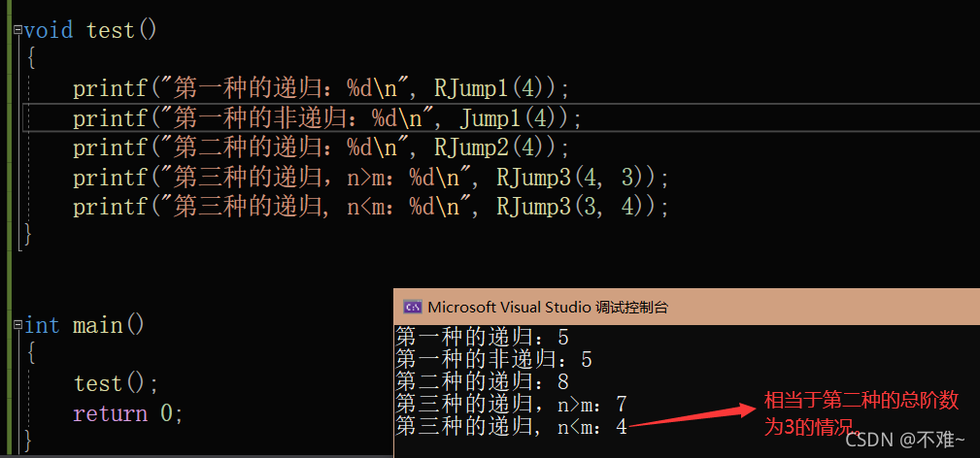Click console output line n<m：4
This screenshot has height=458, width=980.
pyautogui.click(x=511, y=427)
